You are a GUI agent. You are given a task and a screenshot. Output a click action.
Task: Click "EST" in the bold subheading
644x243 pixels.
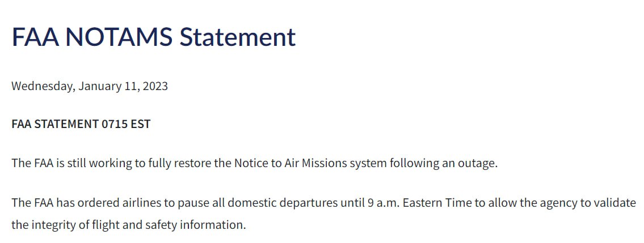pos(140,124)
